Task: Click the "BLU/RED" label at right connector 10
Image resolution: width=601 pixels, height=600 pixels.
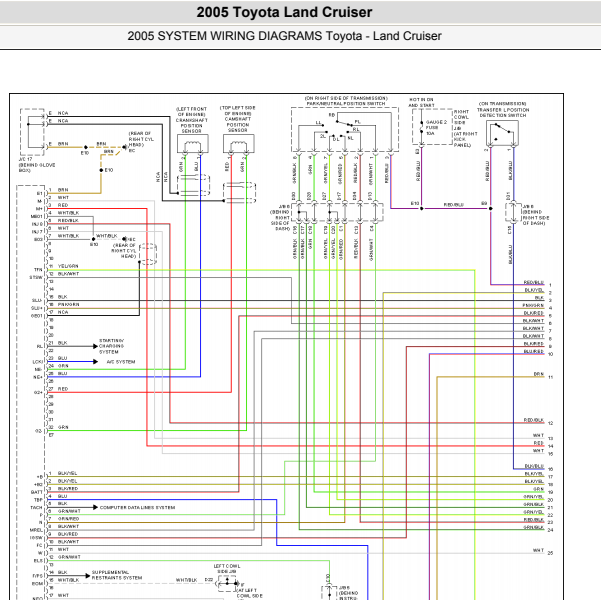Action: point(534,351)
